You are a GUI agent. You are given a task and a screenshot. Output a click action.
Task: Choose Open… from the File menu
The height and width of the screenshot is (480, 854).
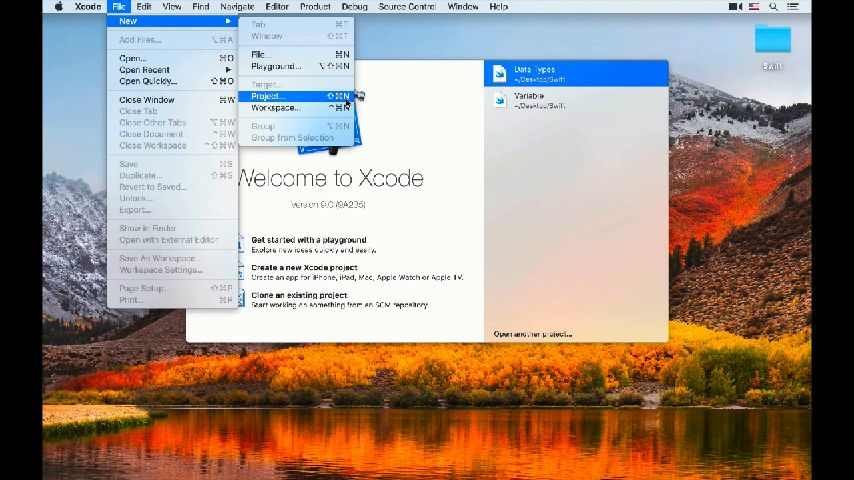173,58
